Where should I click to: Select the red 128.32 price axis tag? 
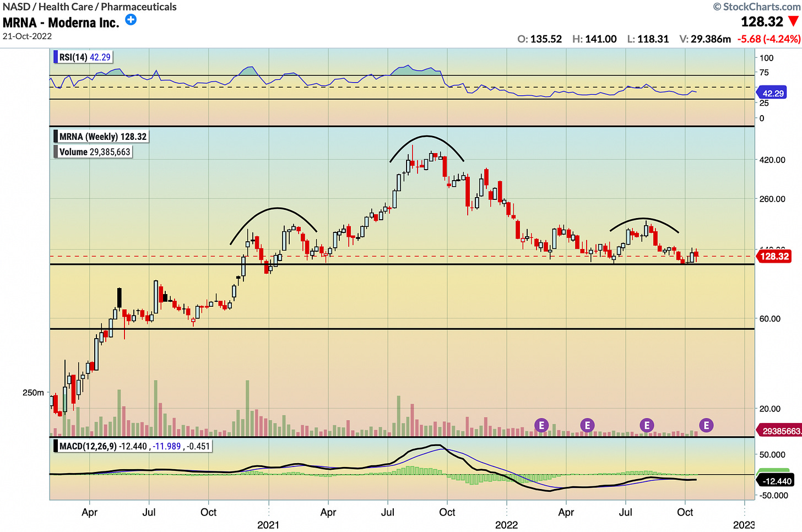coord(774,256)
